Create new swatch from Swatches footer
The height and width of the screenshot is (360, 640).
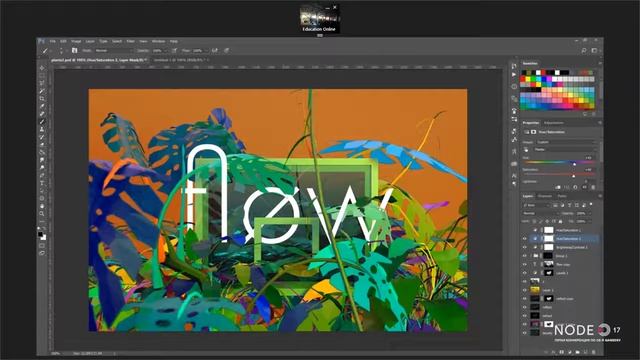pyautogui.click(x=585, y=114)
